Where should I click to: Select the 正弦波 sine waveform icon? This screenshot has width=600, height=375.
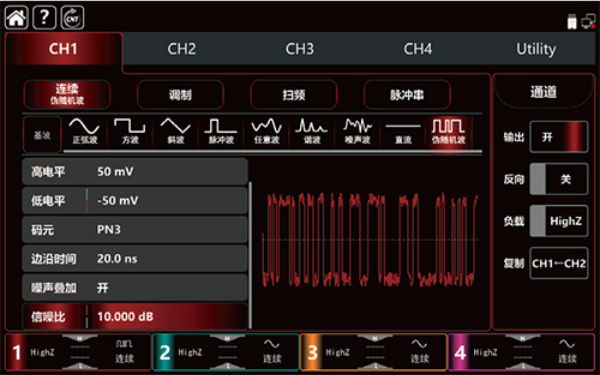(84, 132)
